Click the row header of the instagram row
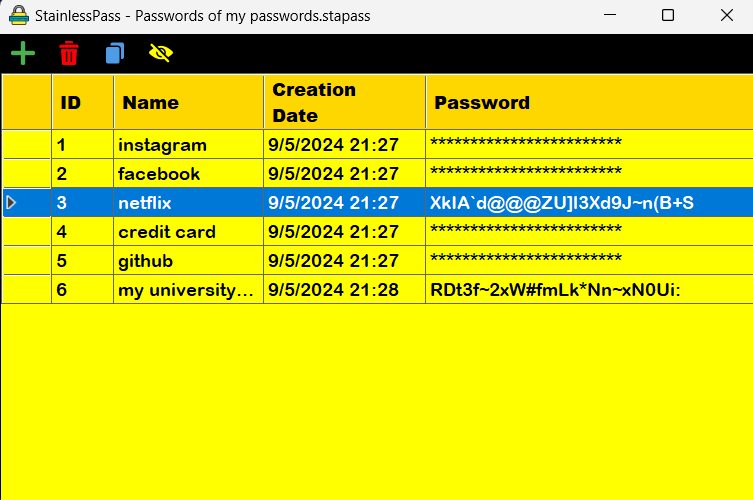The width and height of the screenshot is (753, 500). [x=27, y=145]
